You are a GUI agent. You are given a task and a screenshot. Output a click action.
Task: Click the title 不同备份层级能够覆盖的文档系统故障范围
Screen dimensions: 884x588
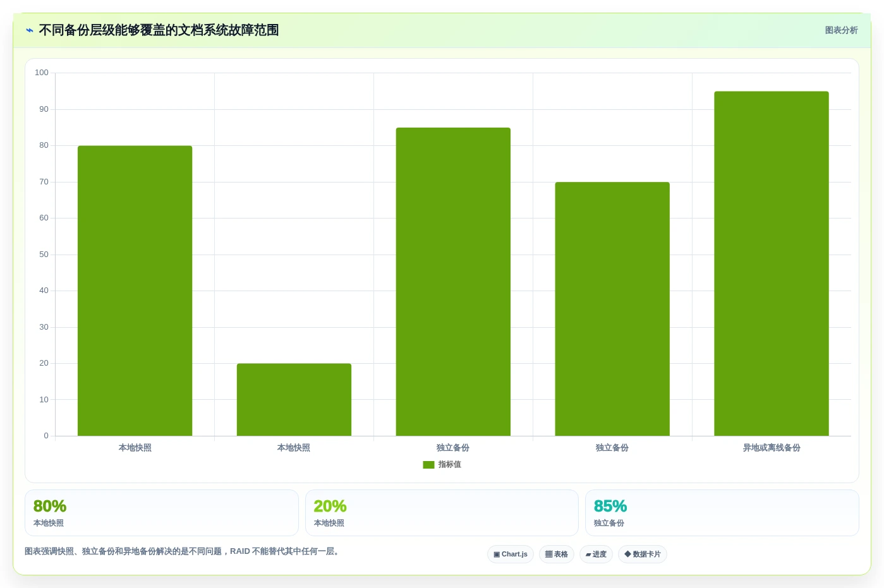[x=159, y=30]
